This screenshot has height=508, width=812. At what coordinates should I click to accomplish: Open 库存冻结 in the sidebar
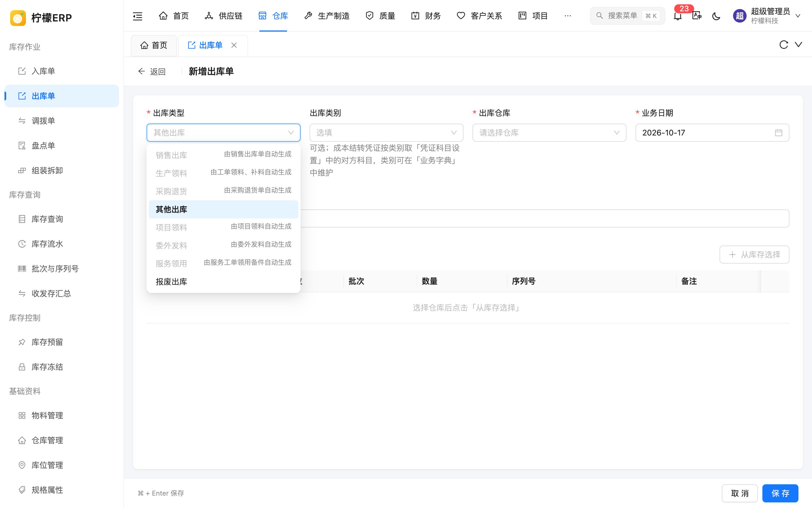[x=62, y=367]
